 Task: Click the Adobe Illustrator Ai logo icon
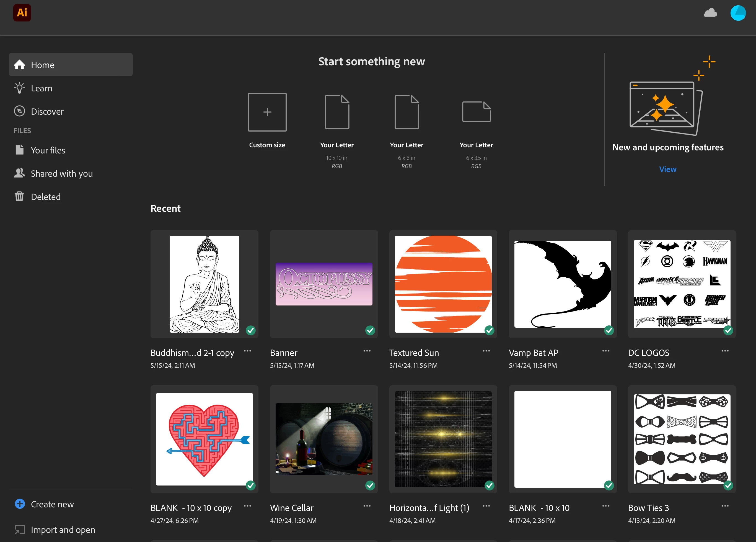click(x=22, y=13)
